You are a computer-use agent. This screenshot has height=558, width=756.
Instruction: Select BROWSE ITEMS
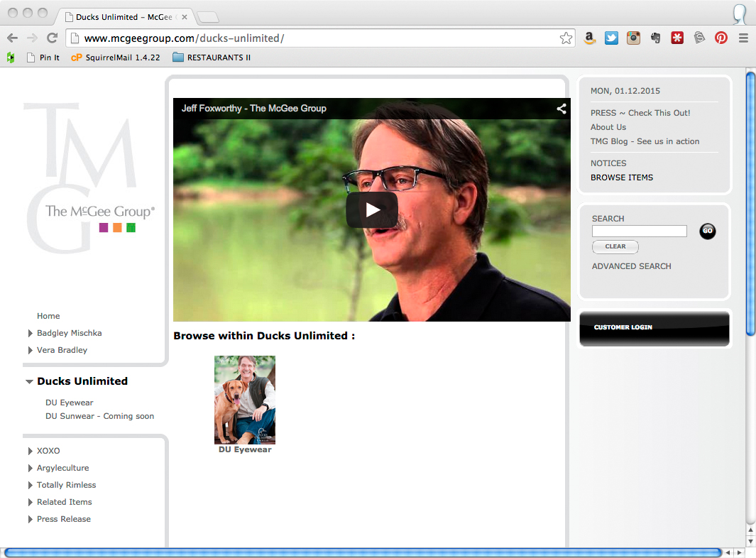click(x=622, y=177)
